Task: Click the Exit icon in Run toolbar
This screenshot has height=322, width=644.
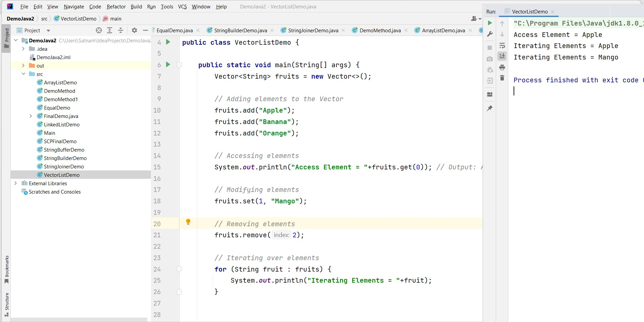Action: click(x=490, y=81)
